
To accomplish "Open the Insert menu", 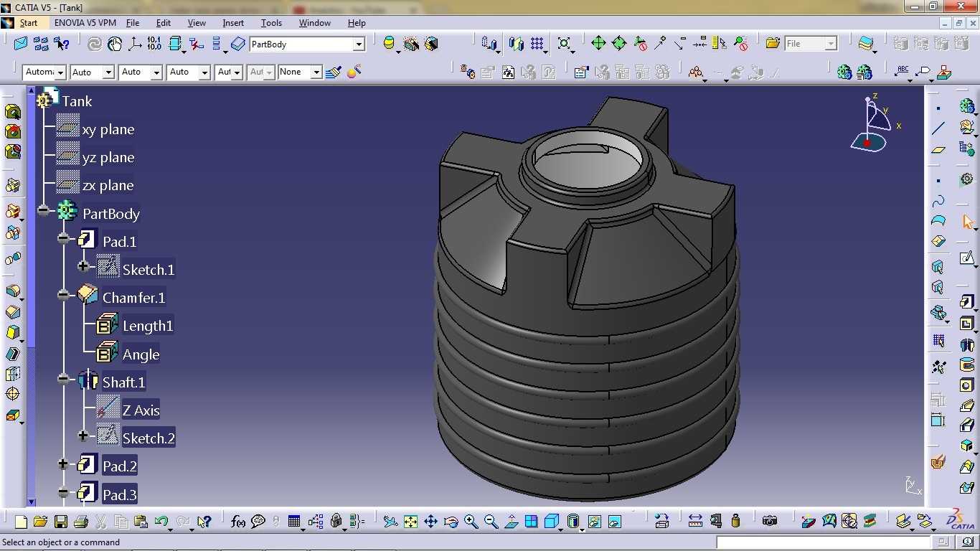I will pos(233,23).
